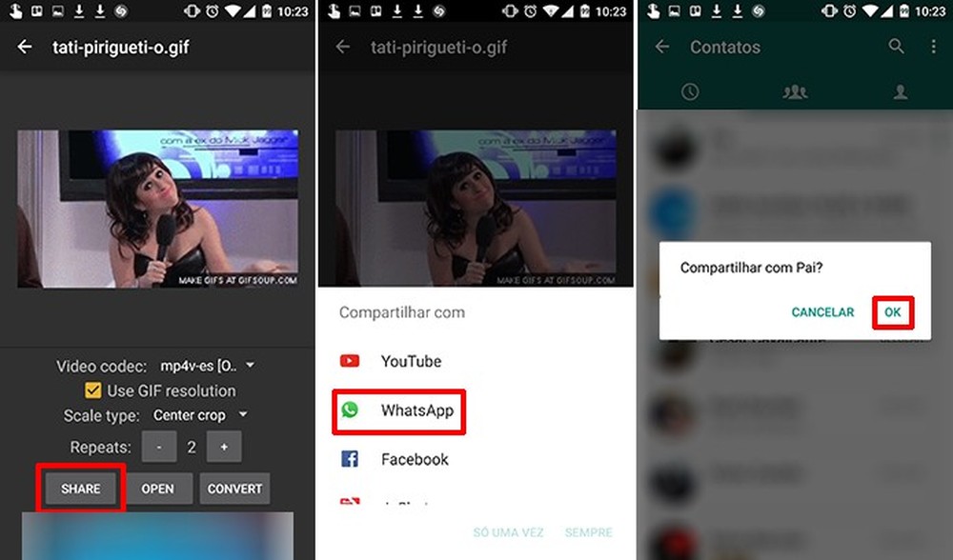953x560 pixels.
Task: Open YouTube from the share sheet
Action: click(x=412, y=361)
